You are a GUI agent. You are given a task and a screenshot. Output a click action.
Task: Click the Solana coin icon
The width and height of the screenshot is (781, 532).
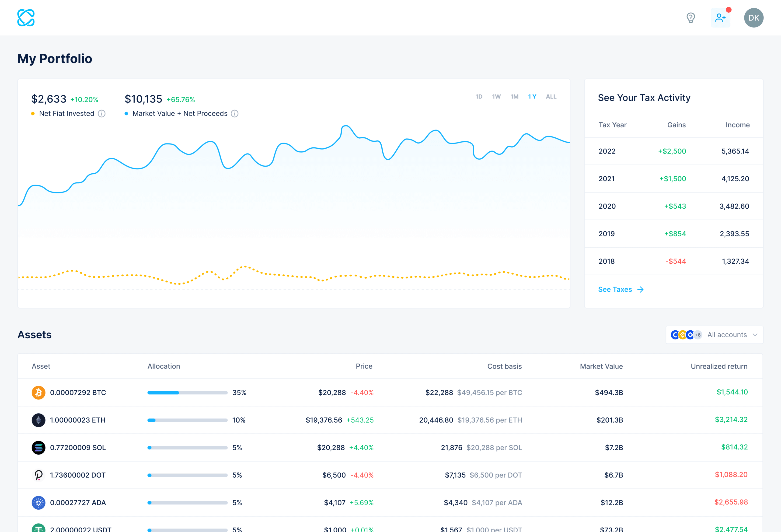point(39,447)
